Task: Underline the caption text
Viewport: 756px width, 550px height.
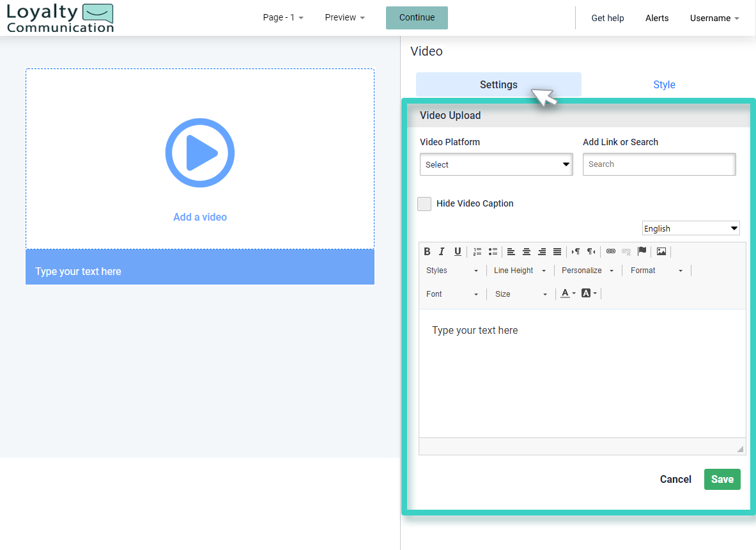Action: (457, 251)
